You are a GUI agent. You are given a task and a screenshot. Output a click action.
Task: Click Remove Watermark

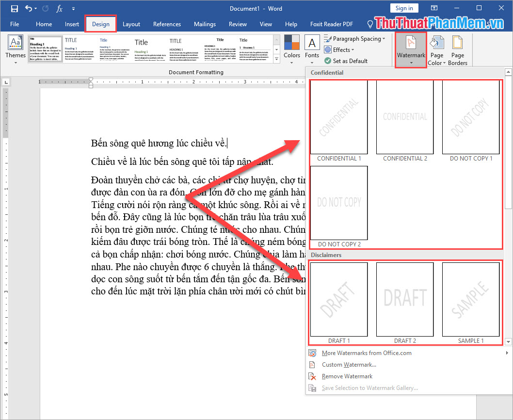click(x=409, y=376)
